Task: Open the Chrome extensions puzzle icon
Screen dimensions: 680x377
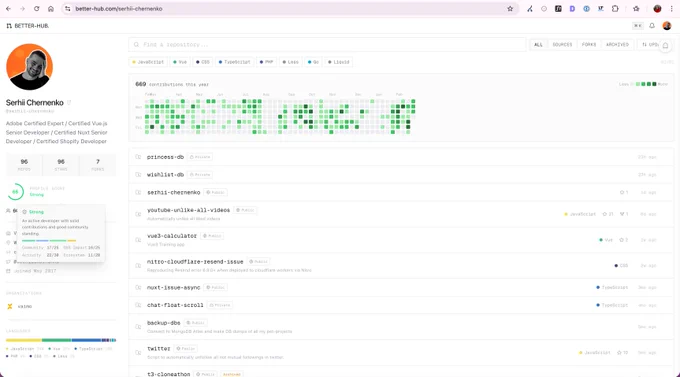Action: pos(615,9)
